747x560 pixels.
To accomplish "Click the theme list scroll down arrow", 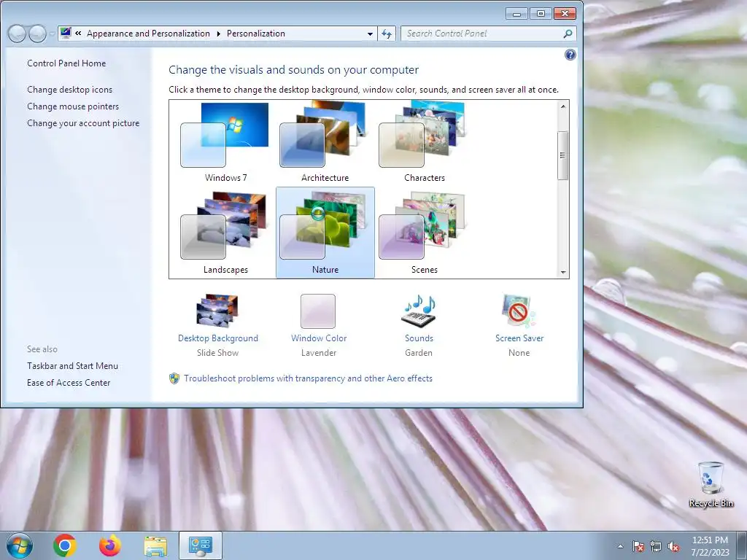I will [563, 273].
